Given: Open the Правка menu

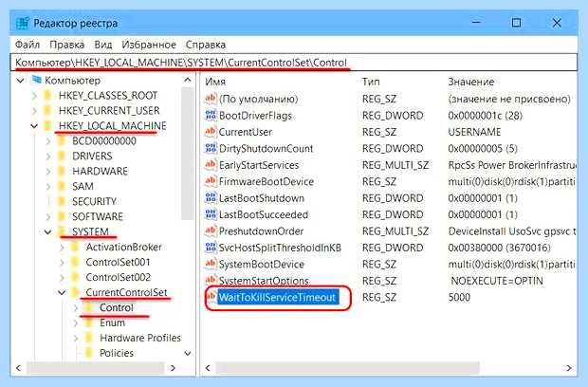Looking at the screenshot, I should click(66, 45).
